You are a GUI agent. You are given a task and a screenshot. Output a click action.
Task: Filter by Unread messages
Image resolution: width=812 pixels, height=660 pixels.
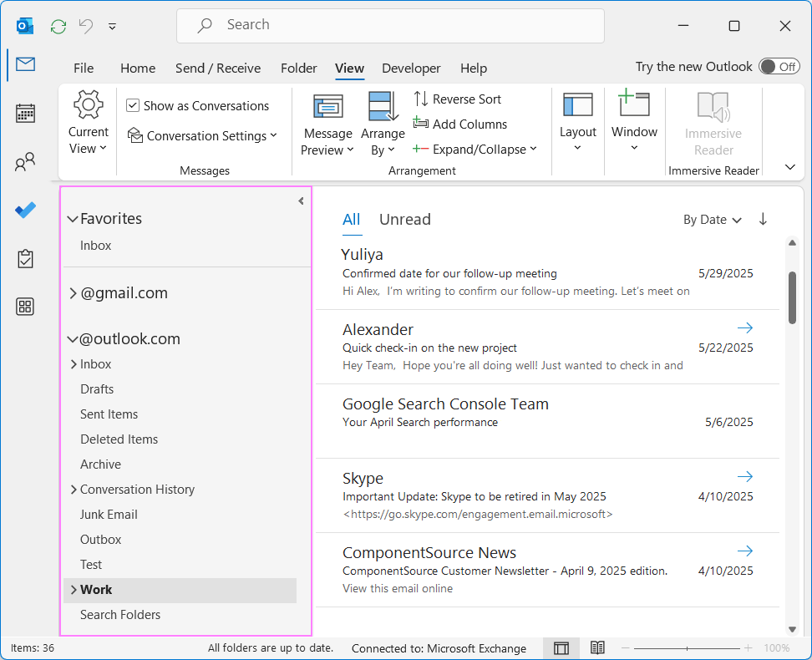[x=405, y=220]
